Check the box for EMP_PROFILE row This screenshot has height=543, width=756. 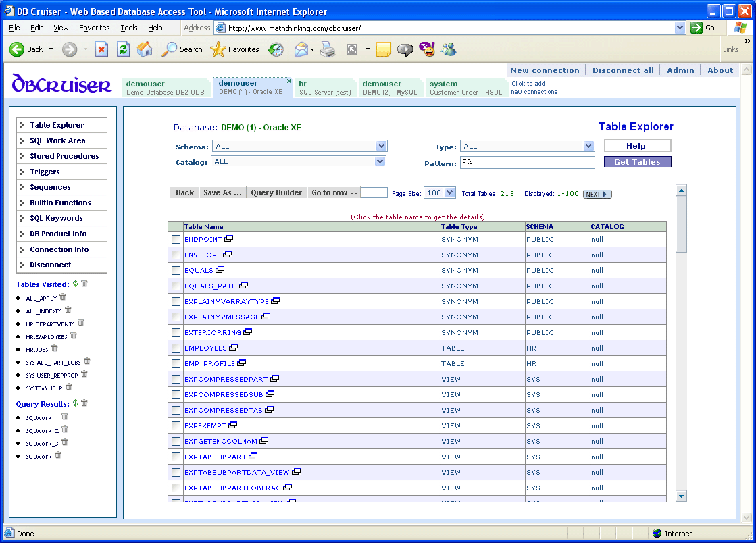point(176,364)
